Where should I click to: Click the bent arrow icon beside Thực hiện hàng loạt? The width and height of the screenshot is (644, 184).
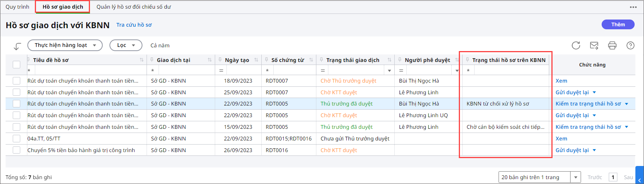(17, 46)
